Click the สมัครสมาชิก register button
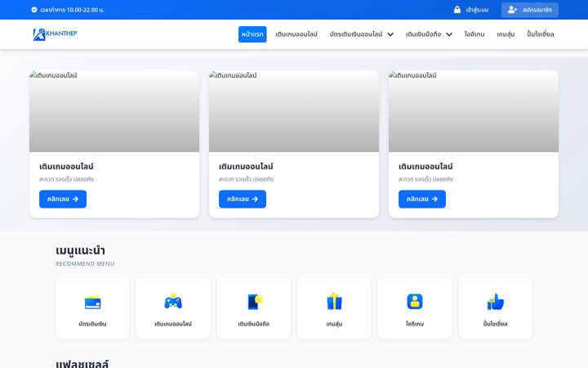Viewport: 588px width, 368px height. tap(530, 10)
